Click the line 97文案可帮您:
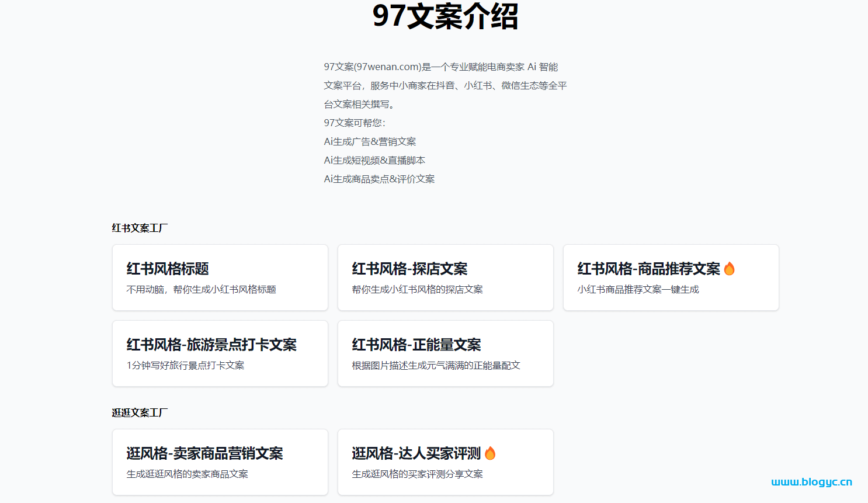Image resolution: width=868 pixels, height=503 pixels. [355, 123]
